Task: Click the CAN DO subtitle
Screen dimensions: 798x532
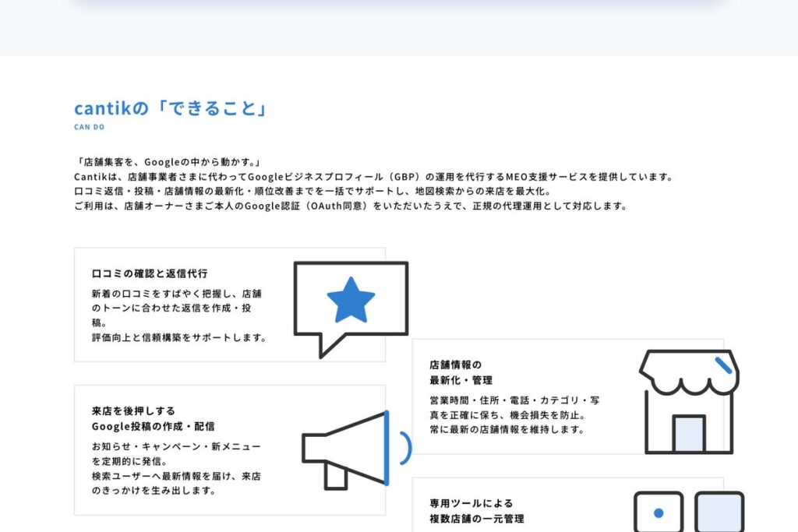Action: pos(89,127)
